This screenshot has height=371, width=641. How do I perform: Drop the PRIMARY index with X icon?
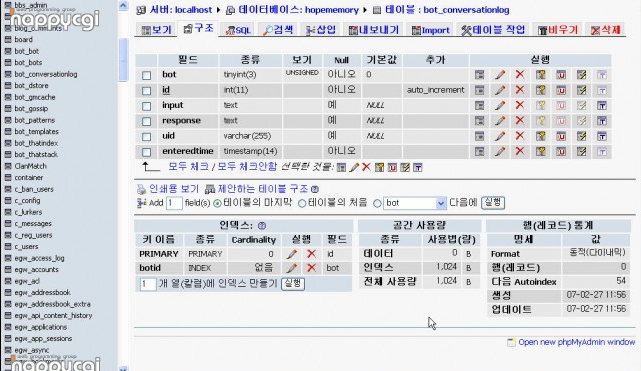click(x=311, y=254)
